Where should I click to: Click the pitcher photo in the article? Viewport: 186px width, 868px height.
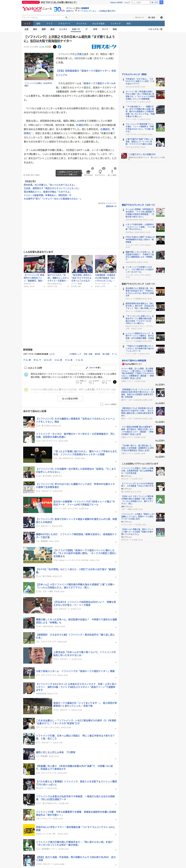click(x=39, y=66)
